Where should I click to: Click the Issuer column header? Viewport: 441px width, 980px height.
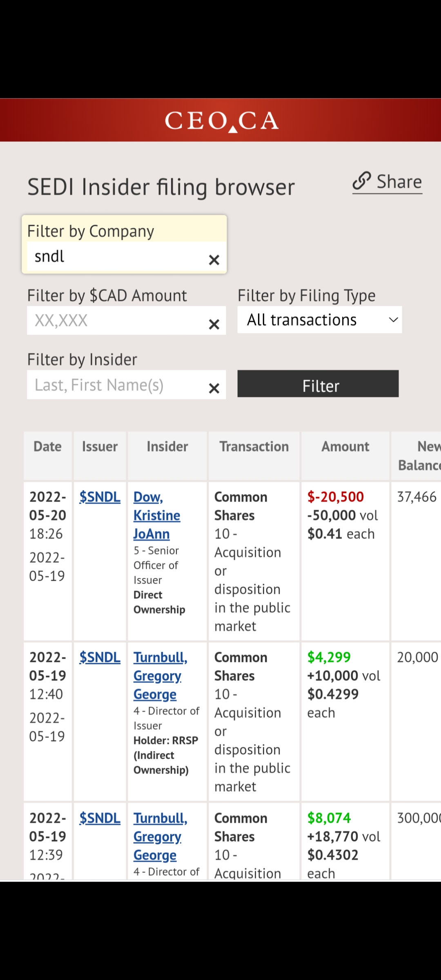(100, 447)
